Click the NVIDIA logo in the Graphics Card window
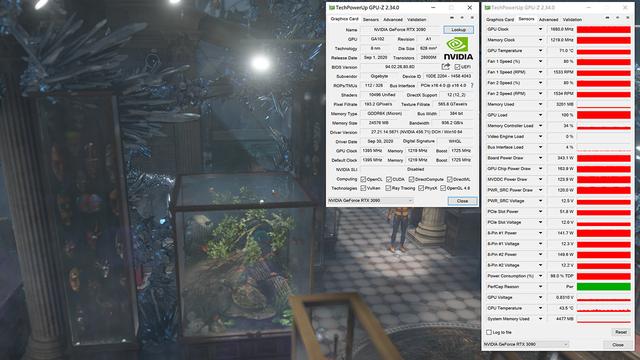640x360 pixels. [458, 49]
